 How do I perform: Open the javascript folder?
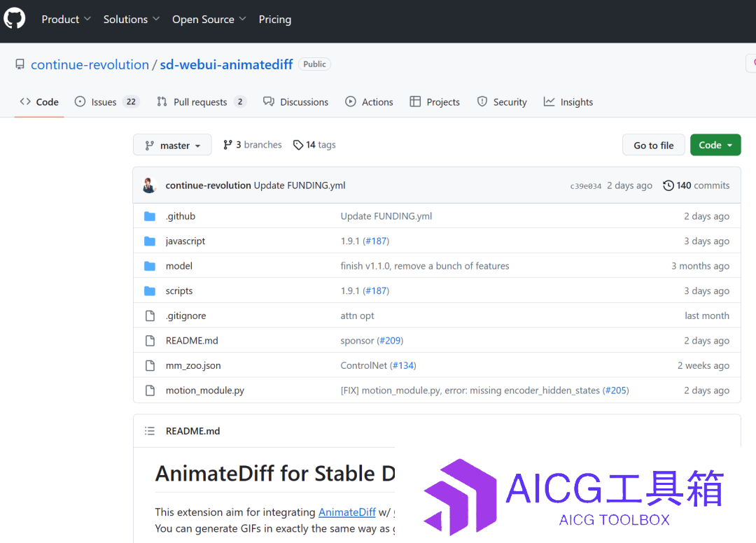click(x=185, y=241)
